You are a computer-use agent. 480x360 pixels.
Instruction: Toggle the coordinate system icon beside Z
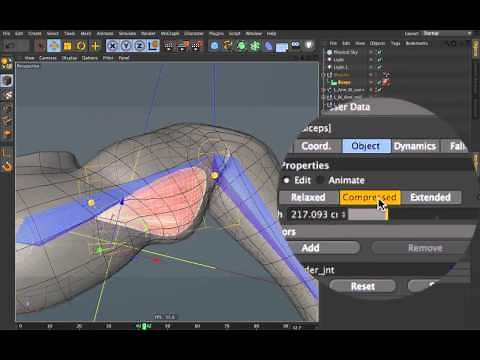click(x=153, y=46)
